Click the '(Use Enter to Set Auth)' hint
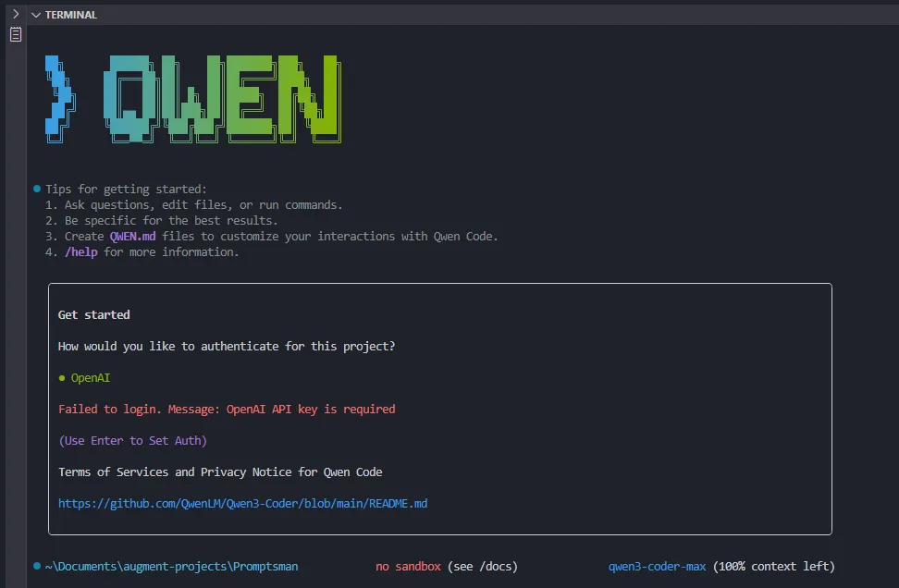The height and width of the screenshot is (588, 899). (x=132, y=441)
